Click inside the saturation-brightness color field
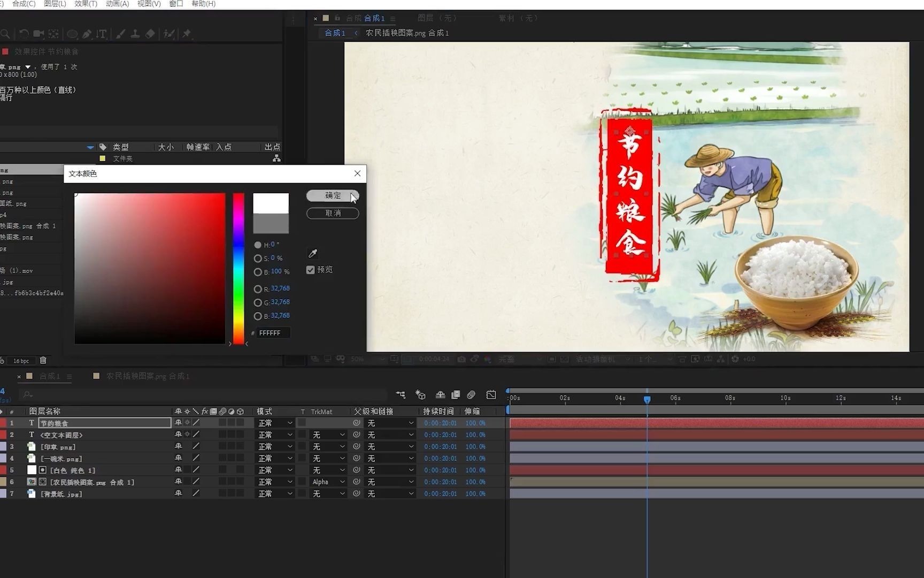Viewport: 924px width, 578px height. [x=150, y=269]
